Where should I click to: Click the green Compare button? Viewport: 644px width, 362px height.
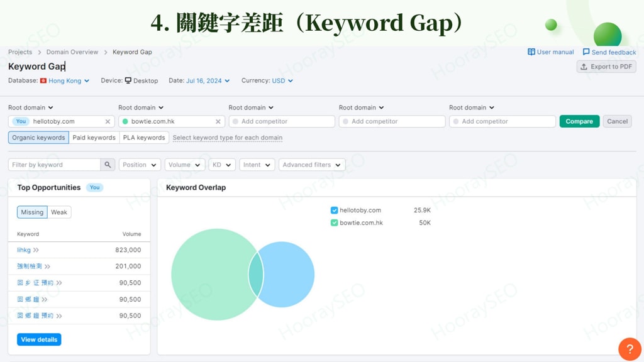click(579, 121)
